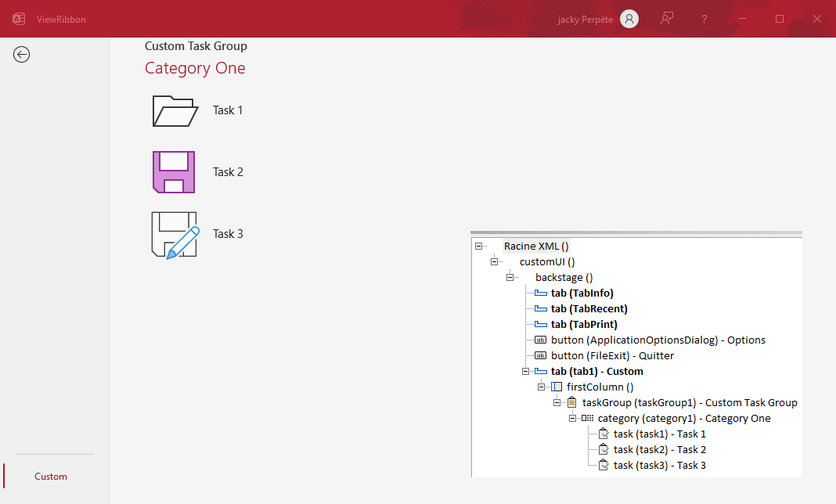Click the Task 3 save-with-pencil icon

(x=174, y=234)
